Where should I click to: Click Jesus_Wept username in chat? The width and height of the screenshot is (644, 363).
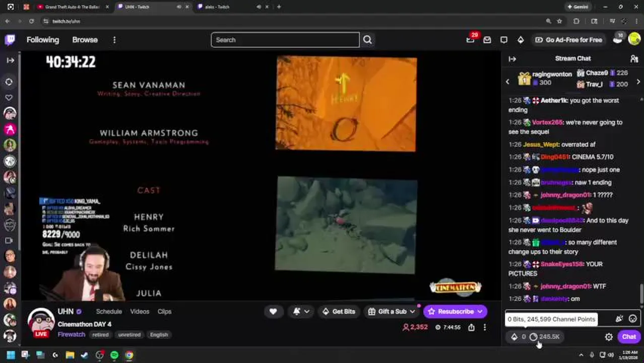point(541,144)
